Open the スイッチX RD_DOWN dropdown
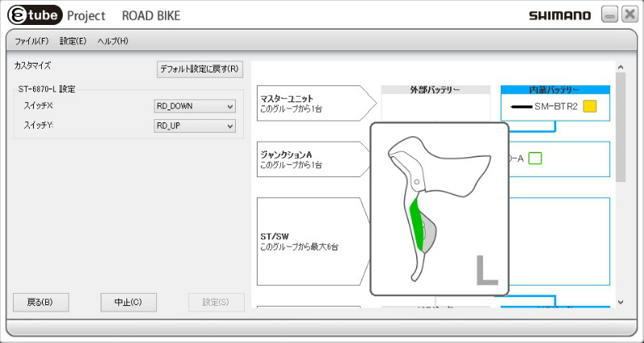644x343 pixels. [x=195, y=106]
